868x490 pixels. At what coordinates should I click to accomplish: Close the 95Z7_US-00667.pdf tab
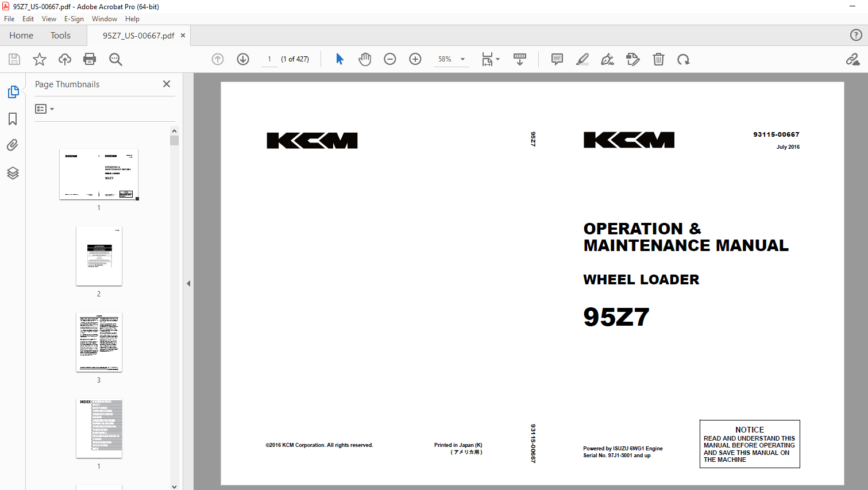click(183, 35)
